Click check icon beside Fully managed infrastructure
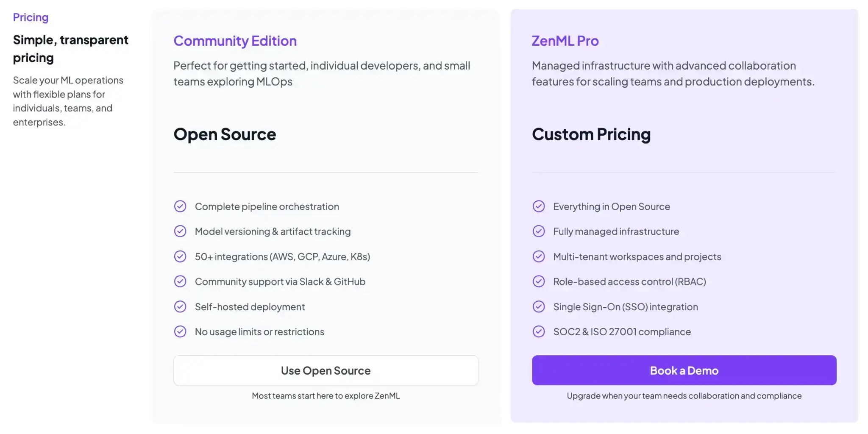This screenshot has width=868, height=434. click(x=539, y=231)
